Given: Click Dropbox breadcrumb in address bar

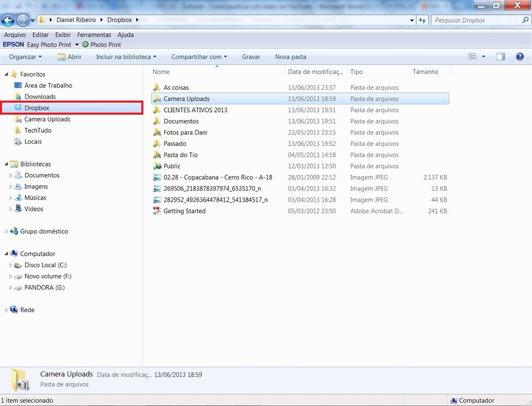Looking at the screenshot, I should point(119,20).
